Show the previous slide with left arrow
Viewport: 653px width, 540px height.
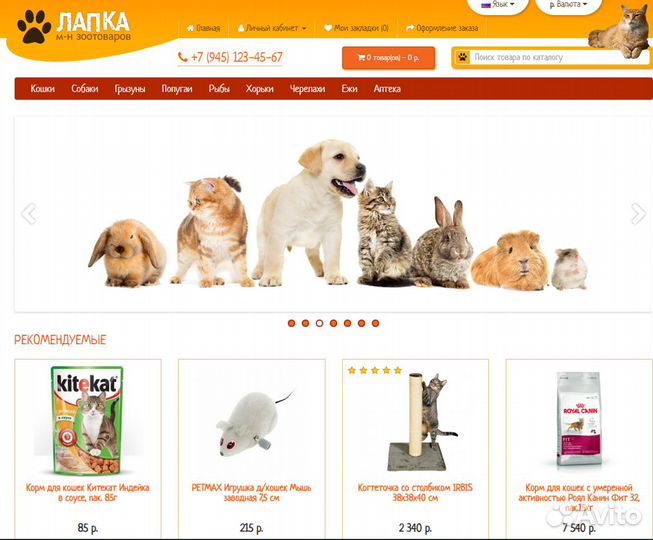[29, 214]
